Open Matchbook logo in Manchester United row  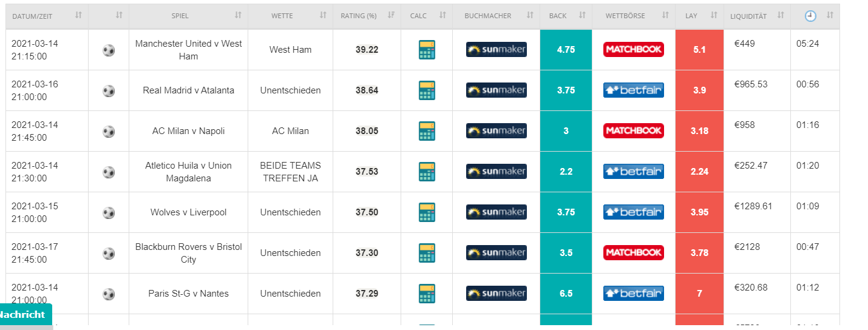point(634,50)
